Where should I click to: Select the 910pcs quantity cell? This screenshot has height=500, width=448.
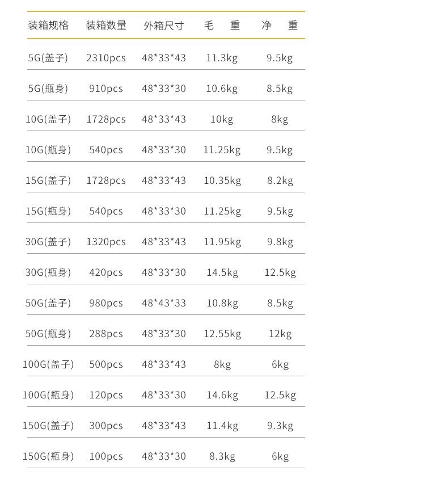coord(106,89)
